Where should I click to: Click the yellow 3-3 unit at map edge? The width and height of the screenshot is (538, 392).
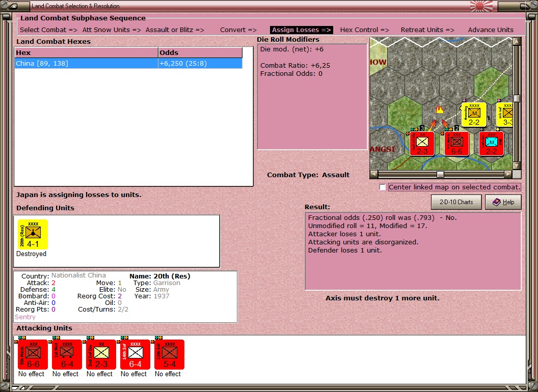[x=505, y=114]
